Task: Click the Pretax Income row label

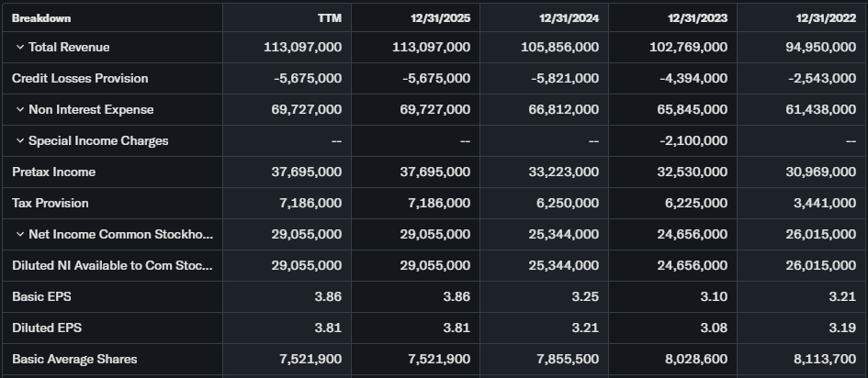Action: 53,172
